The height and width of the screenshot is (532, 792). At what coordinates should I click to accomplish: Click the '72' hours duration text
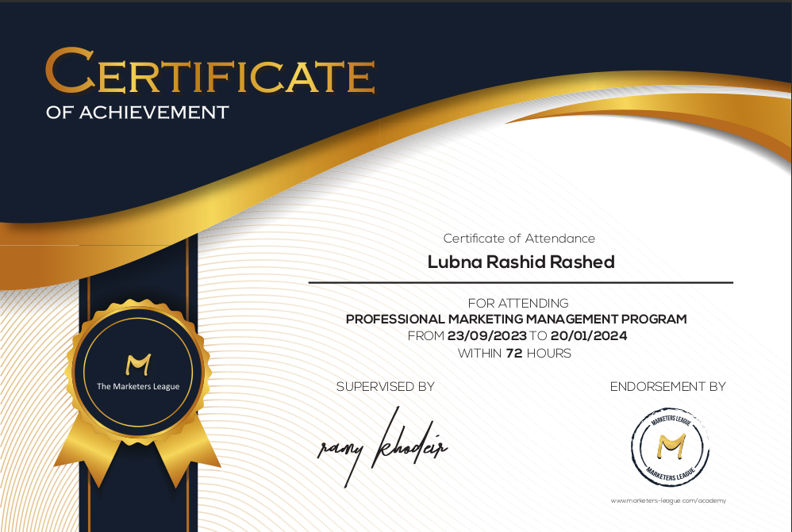point(513,353)
